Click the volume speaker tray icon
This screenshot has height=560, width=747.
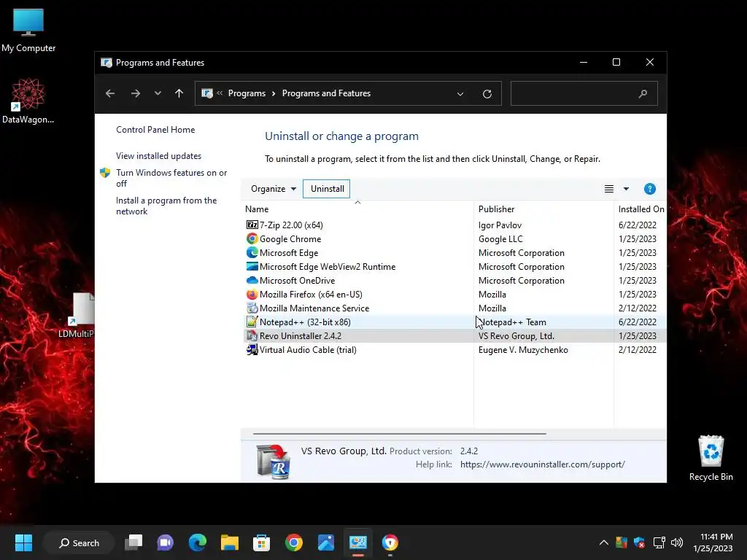(676, 542)
